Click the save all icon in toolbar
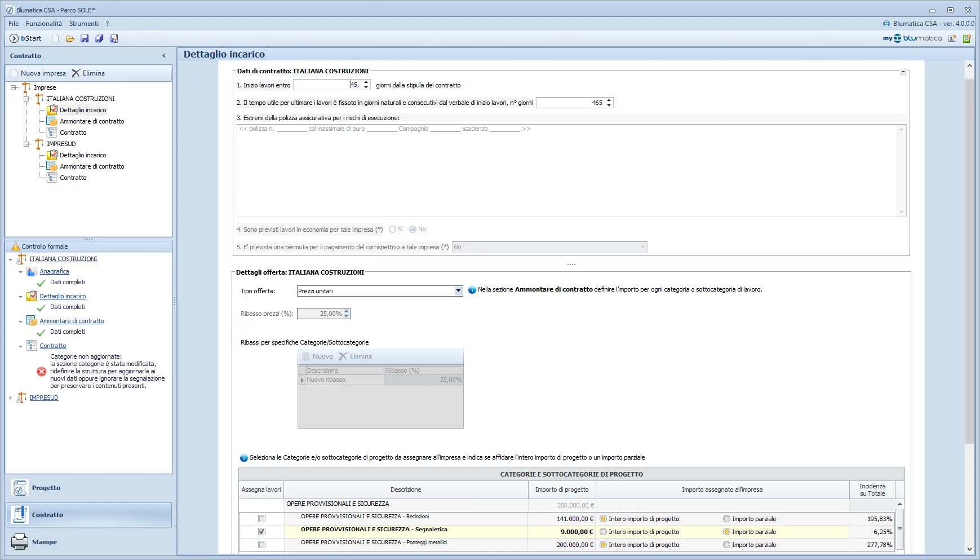 coord(99,38)
